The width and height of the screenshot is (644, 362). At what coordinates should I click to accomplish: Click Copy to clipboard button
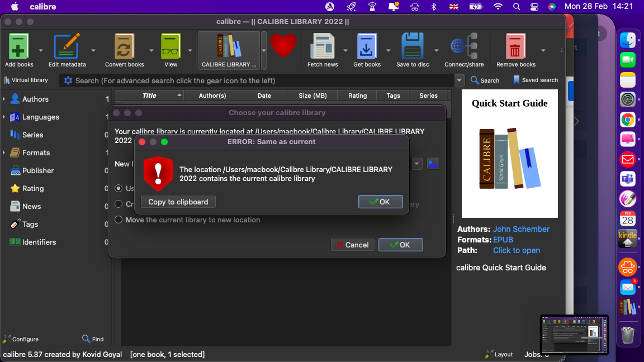tap(178, 202)
